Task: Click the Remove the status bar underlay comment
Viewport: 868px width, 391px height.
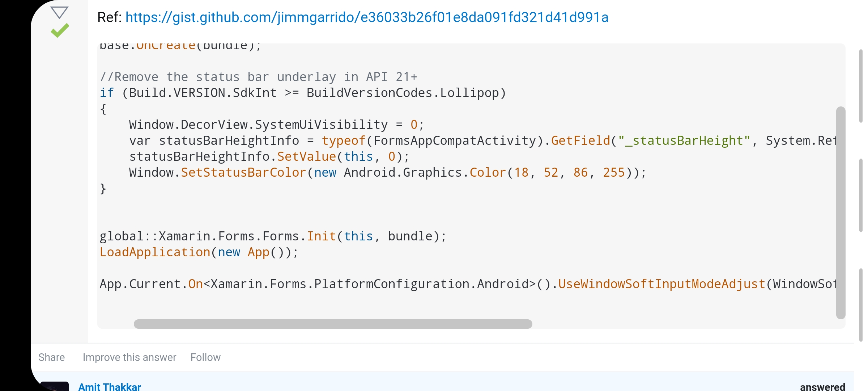Action: 259,77
